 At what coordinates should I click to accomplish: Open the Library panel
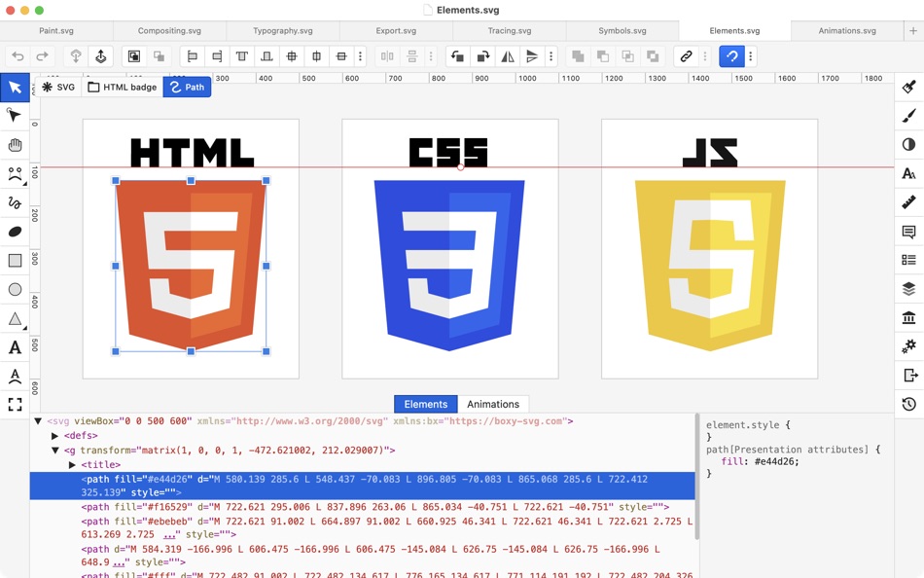908,317
